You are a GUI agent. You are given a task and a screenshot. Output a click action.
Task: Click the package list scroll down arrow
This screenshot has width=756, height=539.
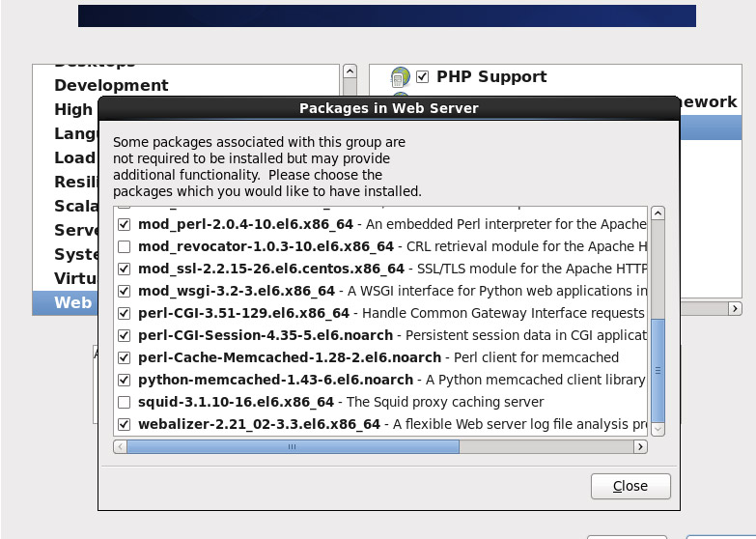(658, 430)
